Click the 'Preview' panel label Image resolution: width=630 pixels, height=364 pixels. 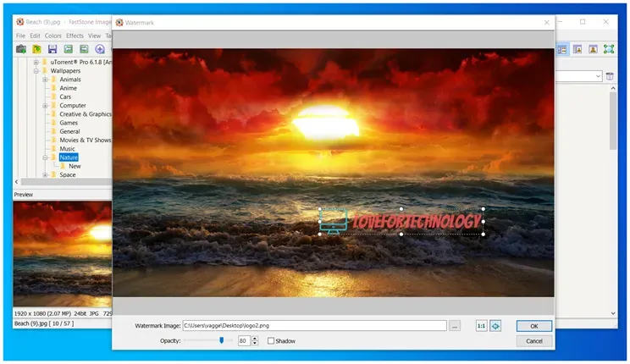tap(24, 195)
